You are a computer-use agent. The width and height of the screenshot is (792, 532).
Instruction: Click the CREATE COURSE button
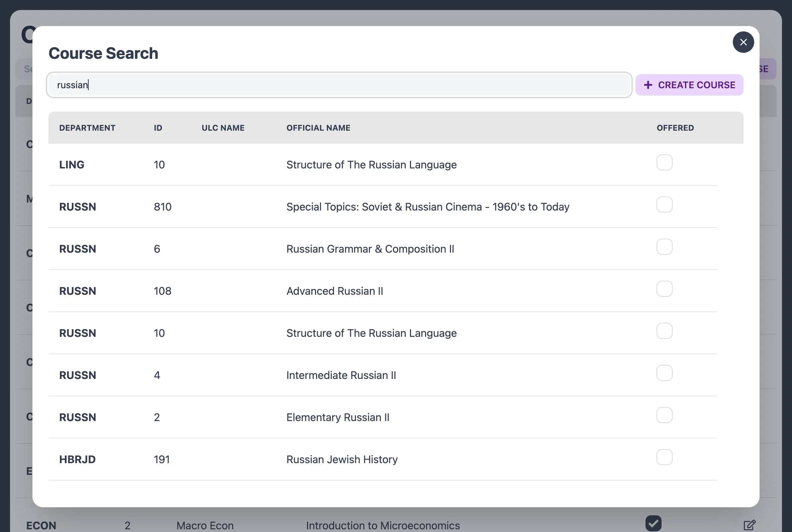click(689, 85)
